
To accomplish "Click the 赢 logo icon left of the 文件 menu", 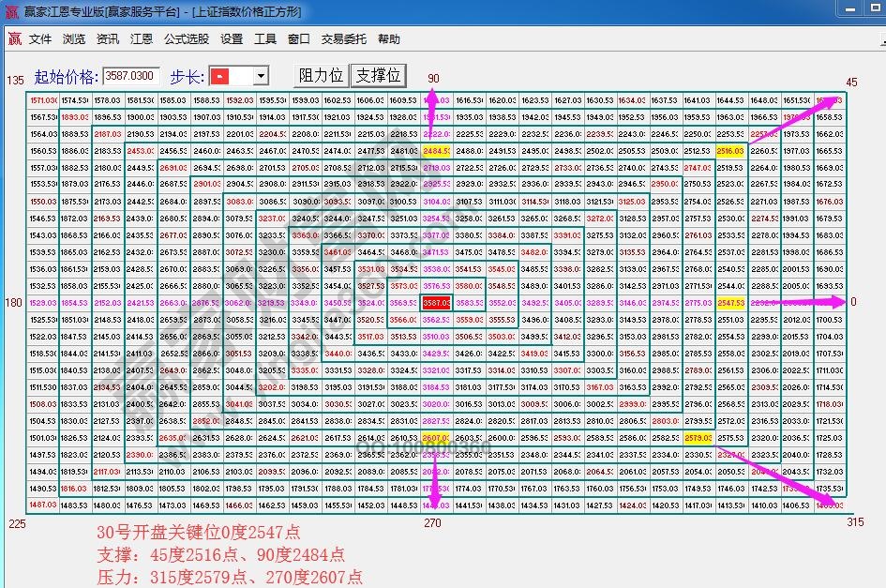I will point(13,39).
